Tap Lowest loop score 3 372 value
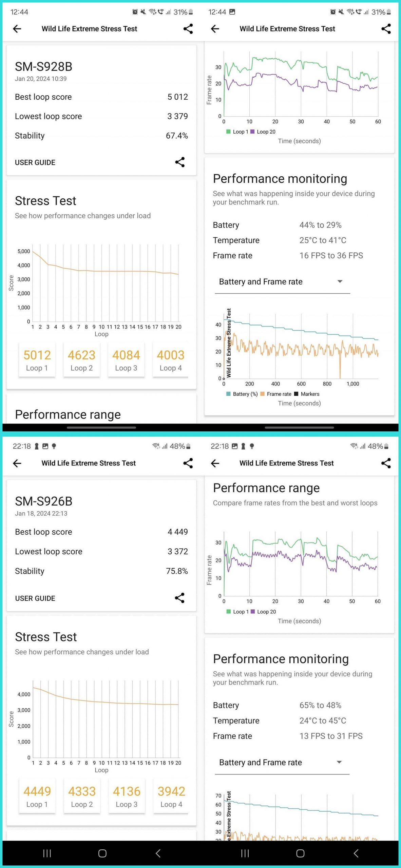 (x=177, y=552)
